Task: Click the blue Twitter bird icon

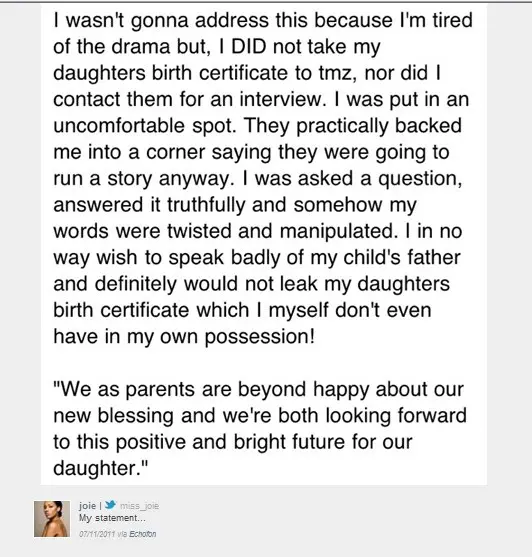Action: click(110, 505)
